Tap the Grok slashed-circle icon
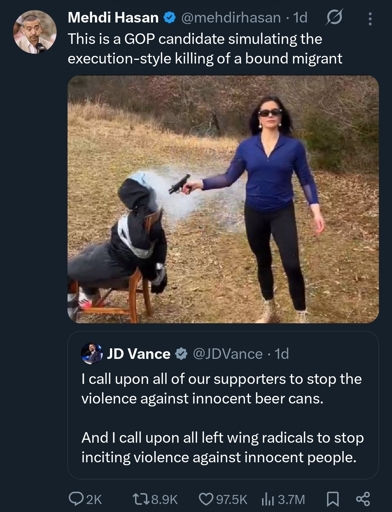This screenshot has width=392, height=512. (334, 18)
